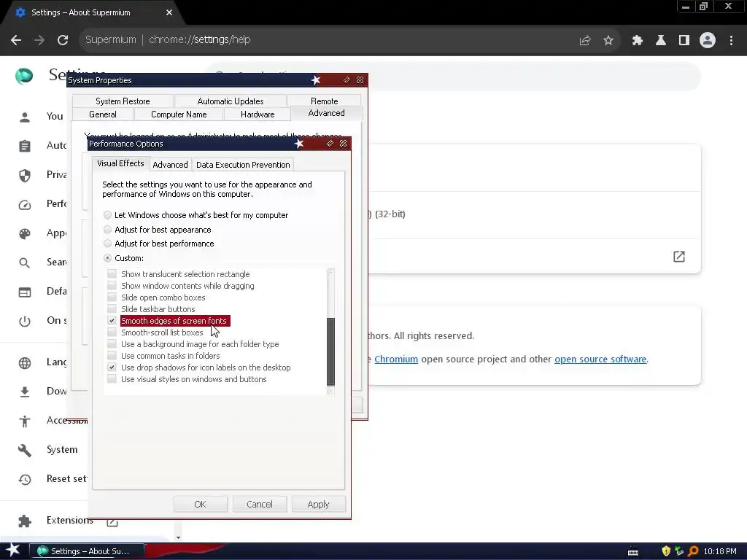
Task: Click the browser back arrow
Action: (16, 40)
